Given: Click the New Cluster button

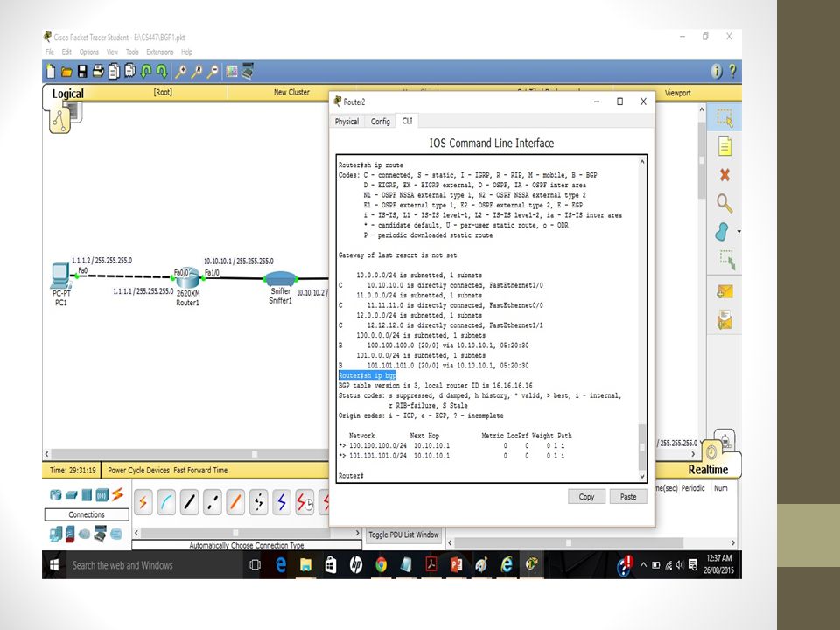Looking at the screenshot, I should pyautogui.click(x=291, y=92).
